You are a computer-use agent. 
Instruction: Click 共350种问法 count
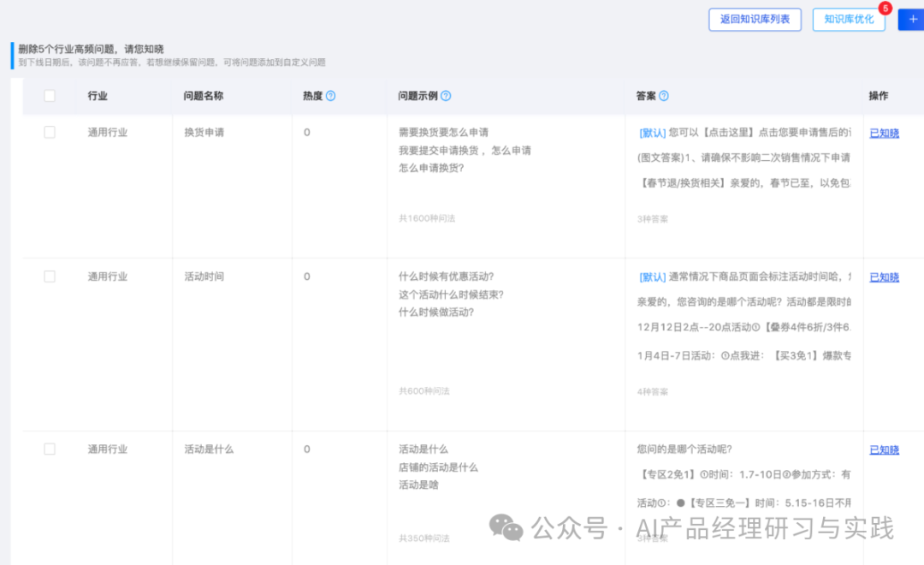coord(424,538)
